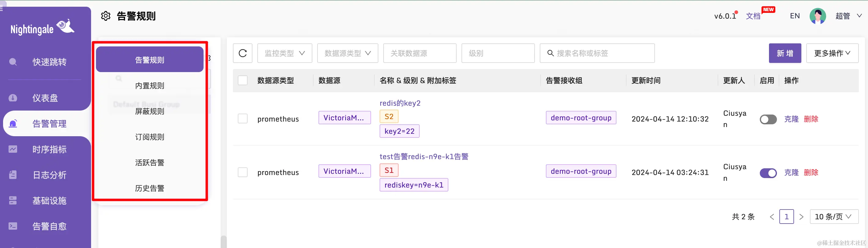Viewport: 868px width, 248px height.
Task: Open 快速跳转 in the sidebar
Action: pos(50,62)
